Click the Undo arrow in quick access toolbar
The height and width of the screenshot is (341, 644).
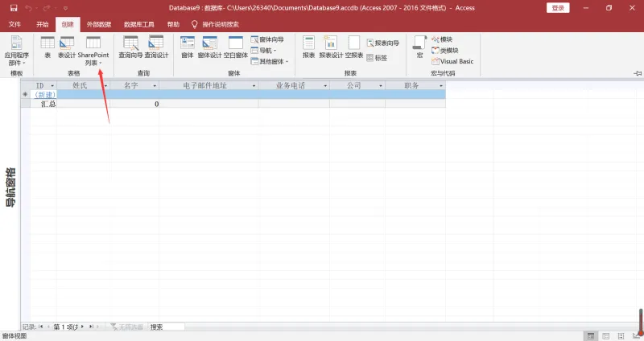click(x=28, y=8)
